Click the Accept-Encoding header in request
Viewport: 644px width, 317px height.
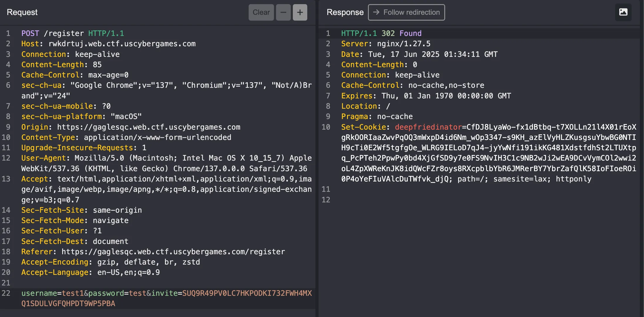pyautogui.click(x=55, y=262)
